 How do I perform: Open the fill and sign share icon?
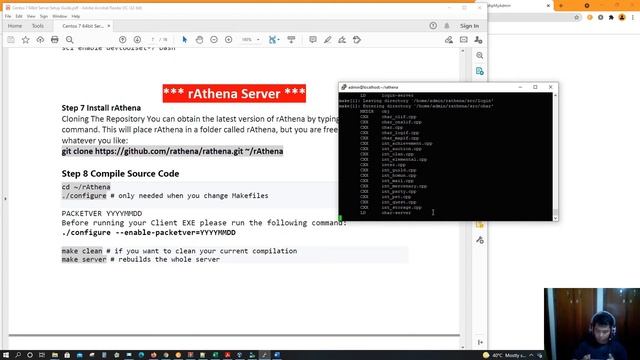pyautogui.click(x=449, y=40)
